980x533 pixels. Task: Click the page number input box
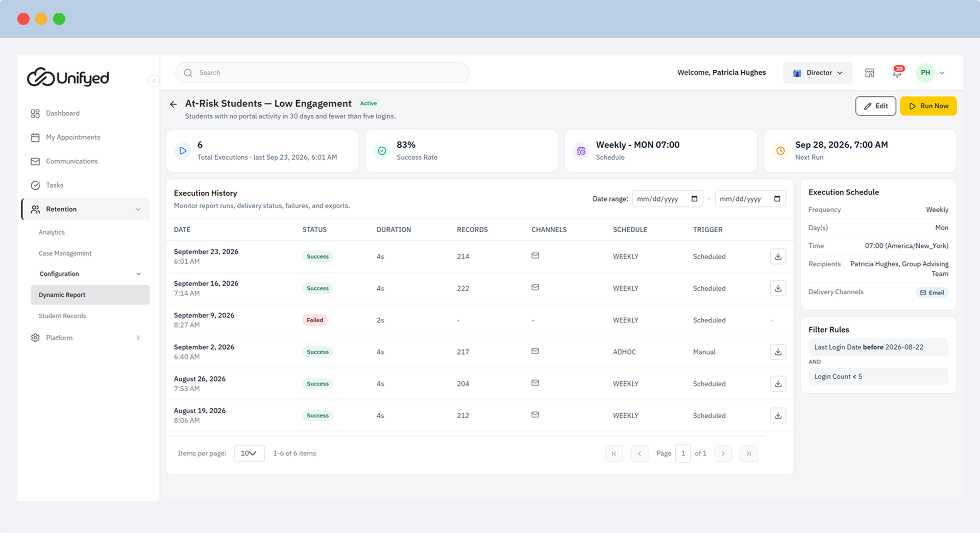pos(683,453)
